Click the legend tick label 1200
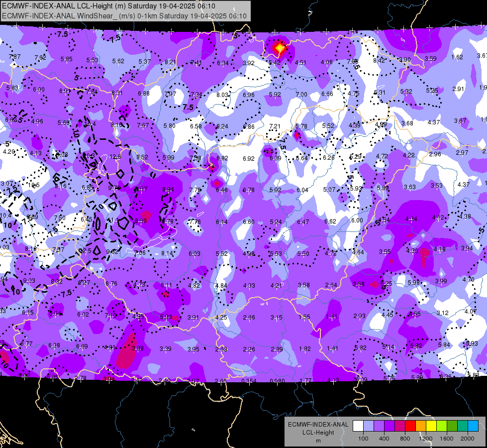487x448 pixels. coord(425,439)
